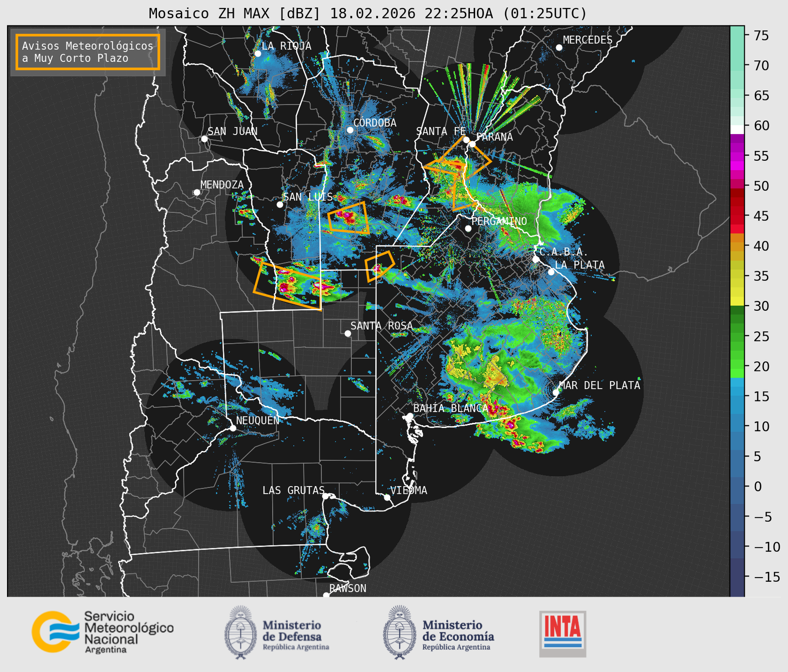Click the Servicio Meteorológico Nacional logo
Screen dimensions: 788x672
(x=102, y=632)
